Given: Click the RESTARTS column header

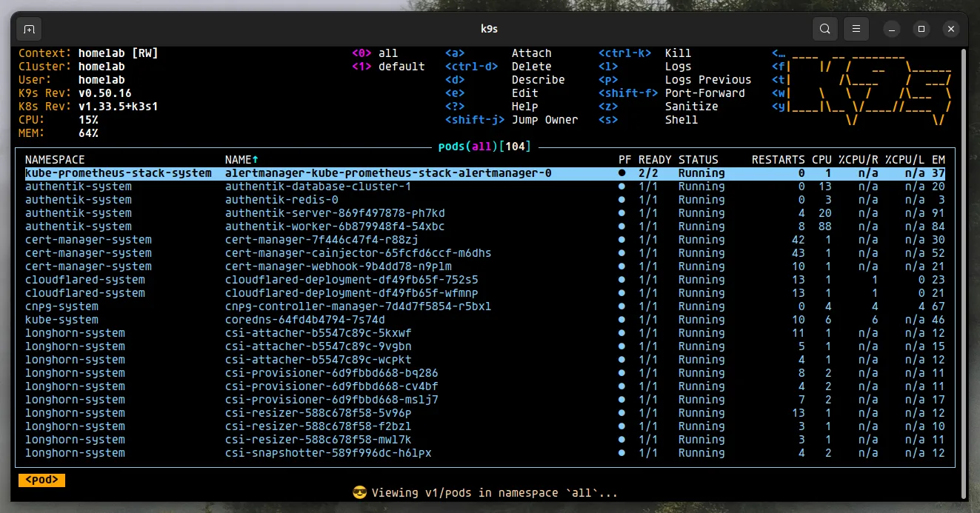Looking at the screenshot, I should [x=778, y=160].
